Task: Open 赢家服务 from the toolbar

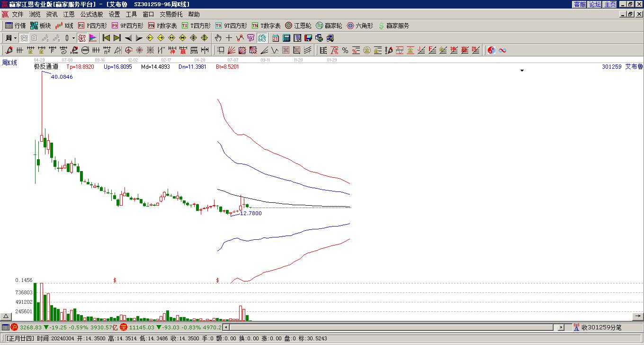Action: (394, 26)
